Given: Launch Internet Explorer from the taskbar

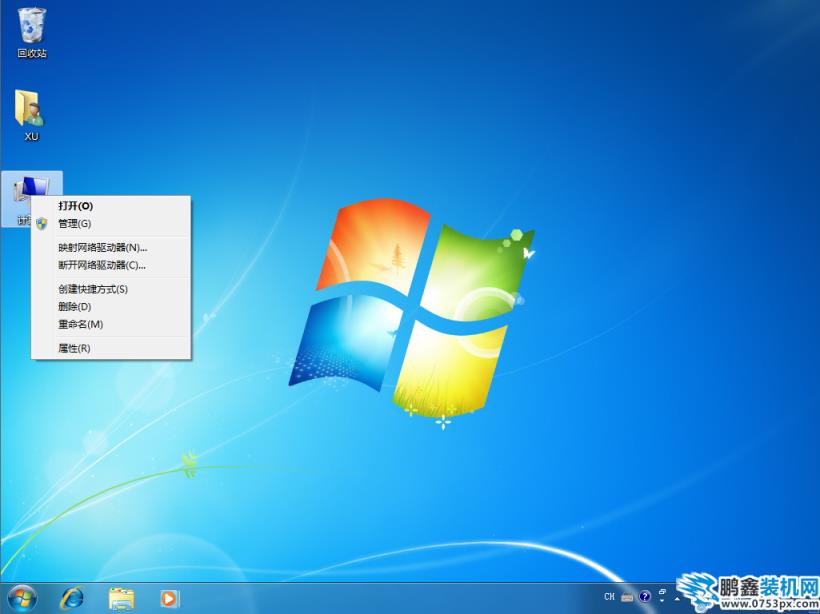Looking at the screenshot, I should coord(72,599).
